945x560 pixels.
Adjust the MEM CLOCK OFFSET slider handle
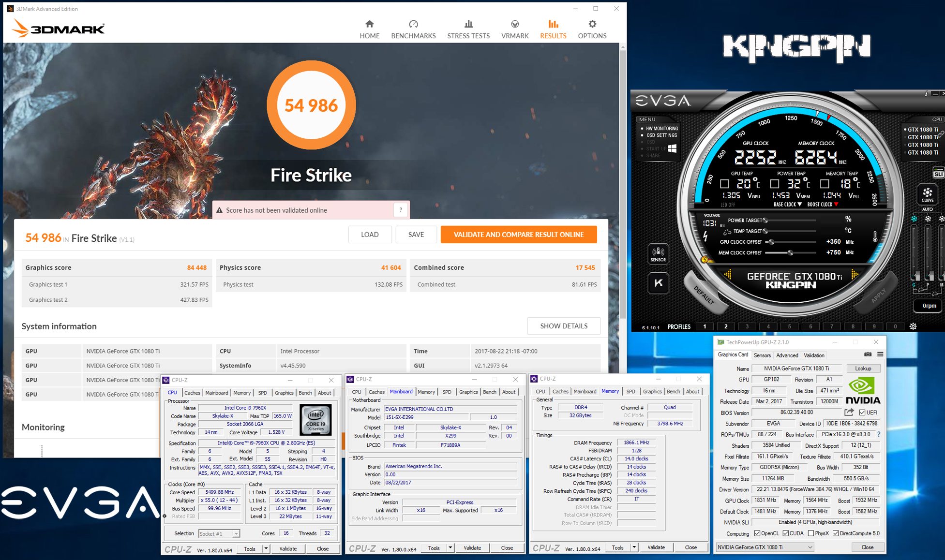(x=790, y=252)
